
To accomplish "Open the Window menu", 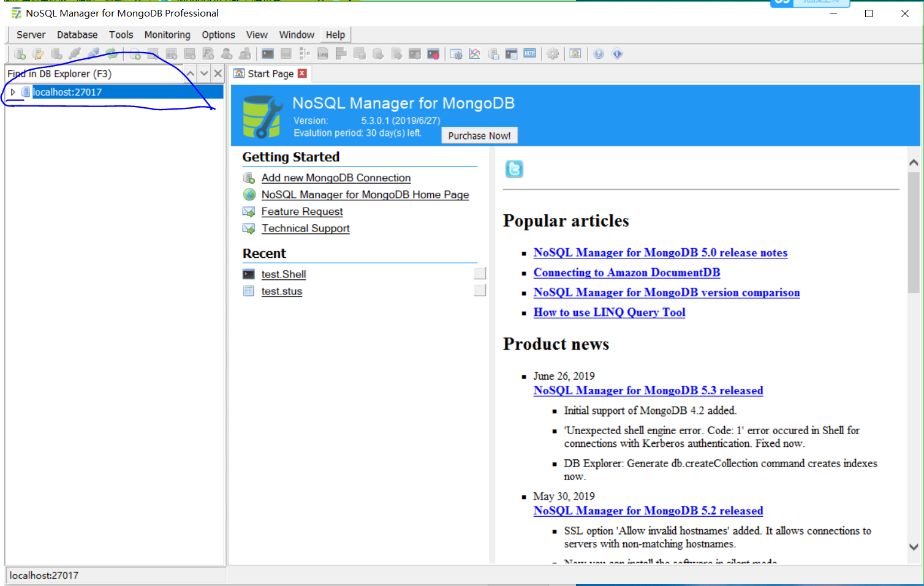I will tap(297, 35).
